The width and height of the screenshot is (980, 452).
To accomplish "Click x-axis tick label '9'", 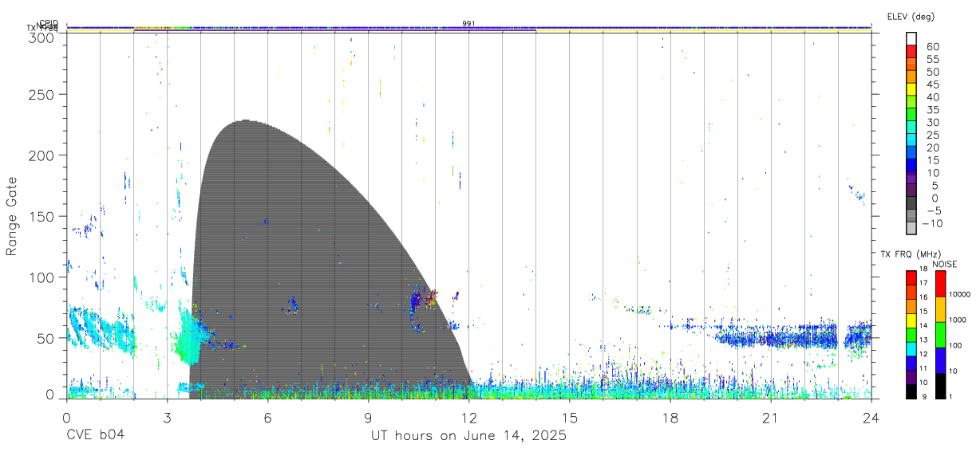I will click(368, 417).
